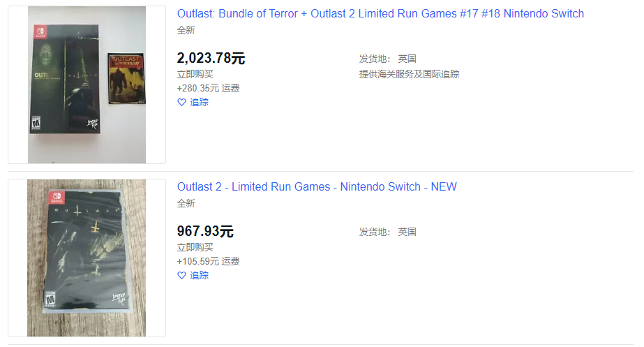Image resolution: width=644 pixels, height=347 pixels.
Task: Click the heart icon under 280.35元 shipping
Action: [x=181, y=103]
